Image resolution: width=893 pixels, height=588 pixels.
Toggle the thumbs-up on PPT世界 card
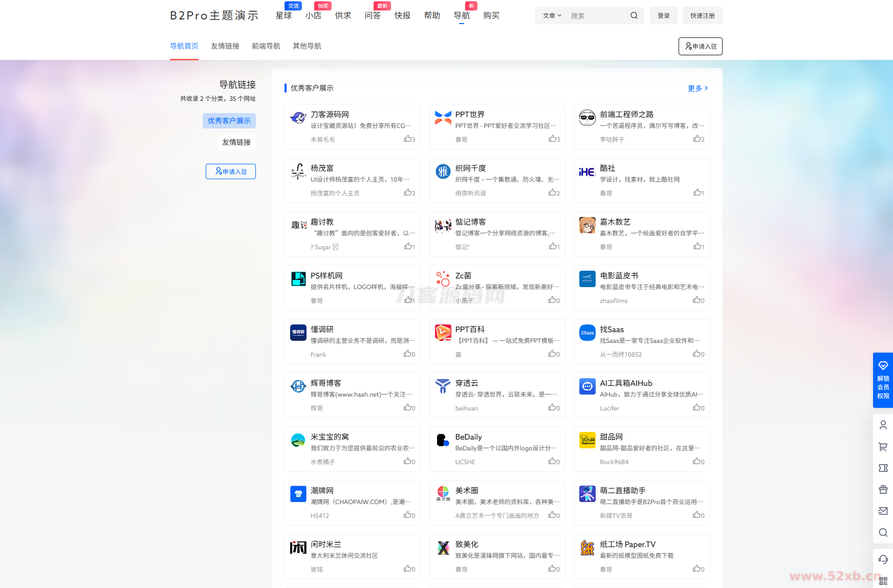[554, 139]
